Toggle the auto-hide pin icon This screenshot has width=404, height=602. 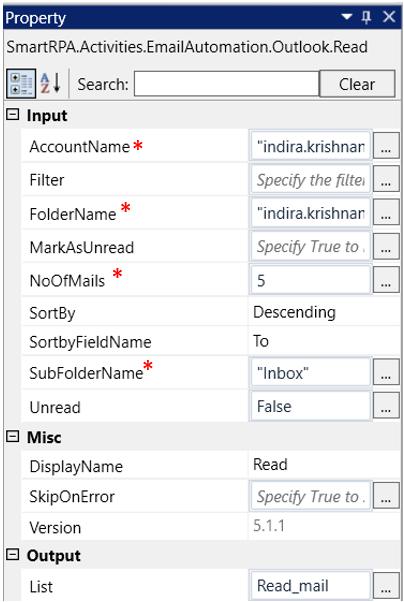tap(367, 17)
